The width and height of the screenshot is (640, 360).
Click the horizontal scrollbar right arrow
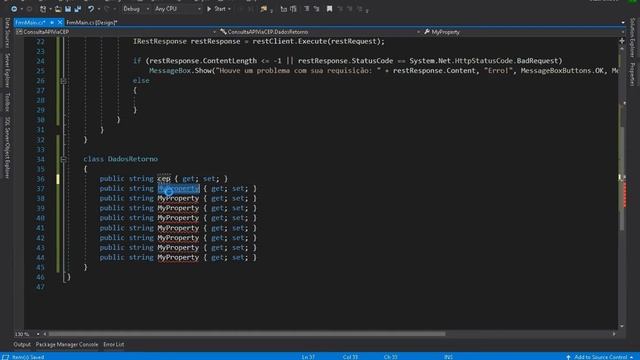[614, 334]
